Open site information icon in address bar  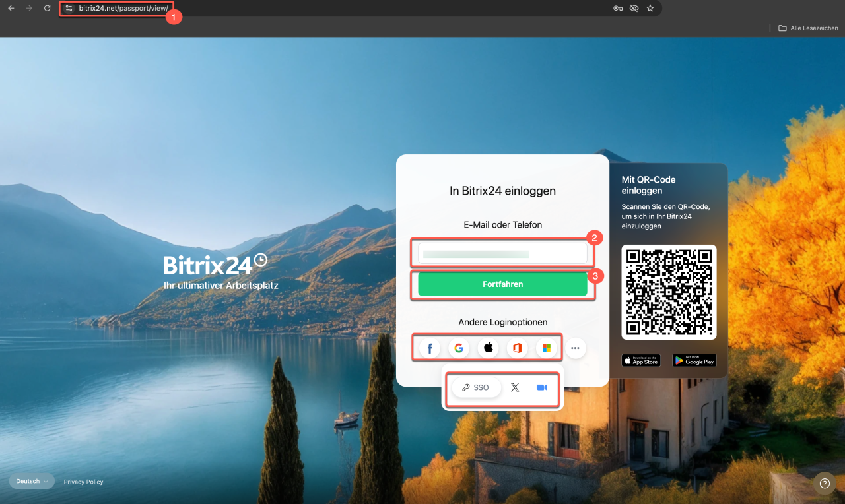click(69, 8)
